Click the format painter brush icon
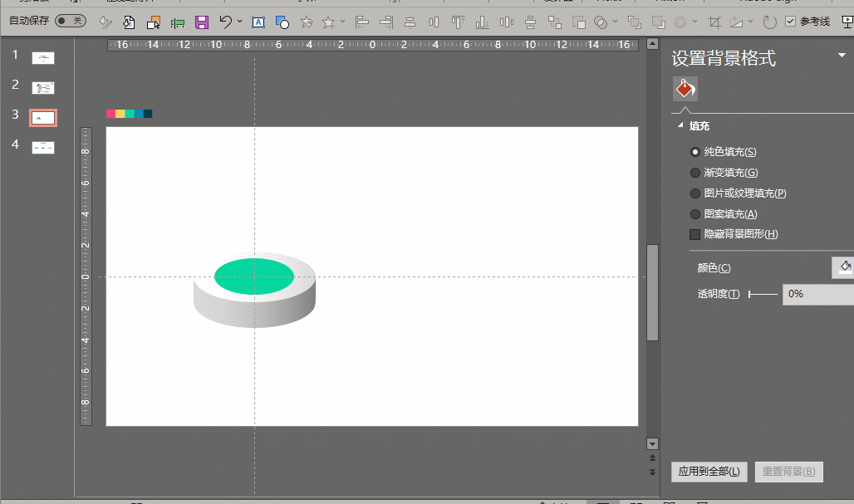This screenshot has width=854, height=504. [106, 22]
